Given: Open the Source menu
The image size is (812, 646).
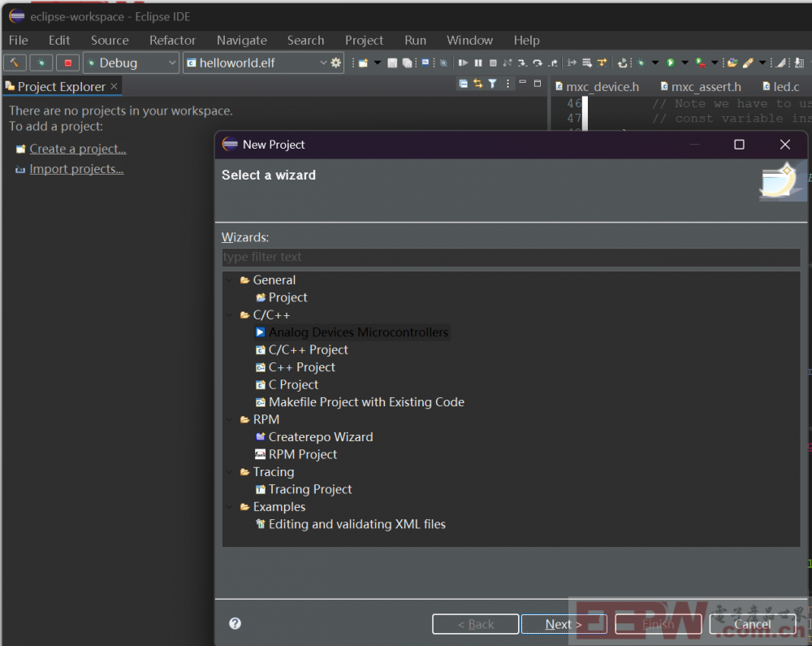Looking at the screenshot, I should tap(110, 40).
